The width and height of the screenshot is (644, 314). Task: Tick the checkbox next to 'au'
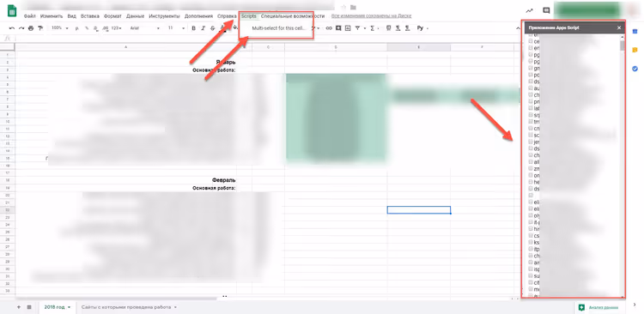click(x=531, y=88)
